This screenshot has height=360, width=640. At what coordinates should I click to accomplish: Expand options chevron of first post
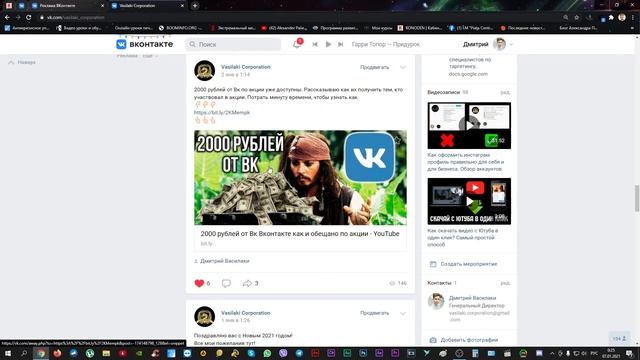pyautogui.click(x=403, y=67)
